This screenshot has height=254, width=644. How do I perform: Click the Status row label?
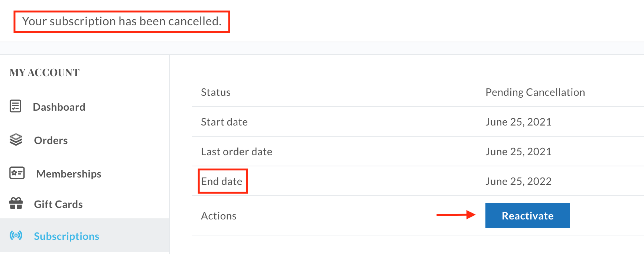(x=216, y=92)
